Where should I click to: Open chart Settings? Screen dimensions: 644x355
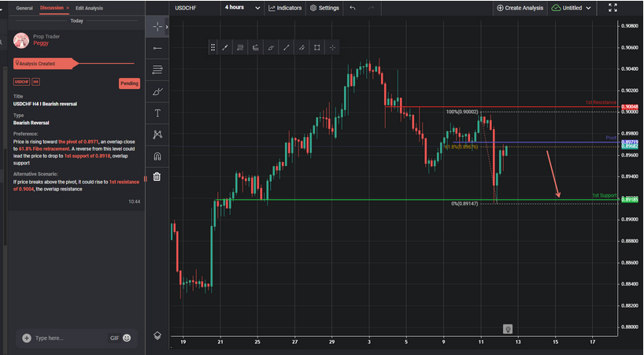click(x=324, y=8)
